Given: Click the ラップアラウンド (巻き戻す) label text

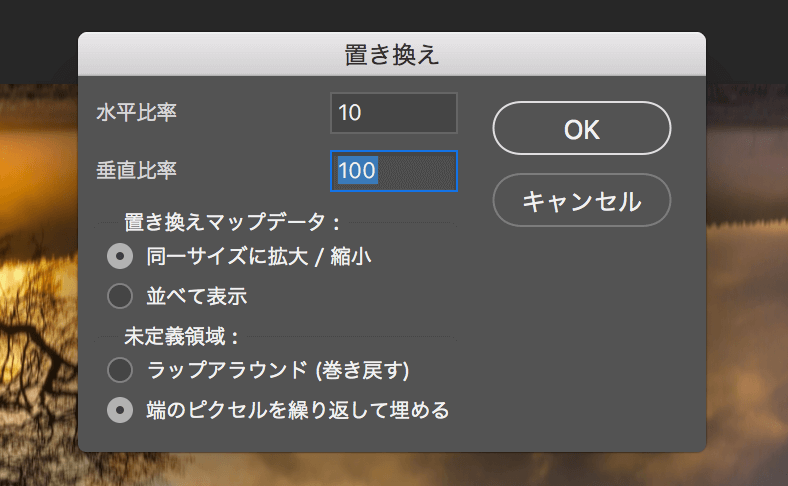Looking at the screenshot, I should click(x=278, y=370).
